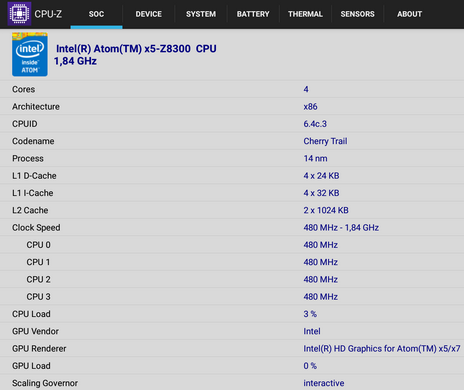
Task: Click the L1 I-Cache label
Action: (33, 193)
